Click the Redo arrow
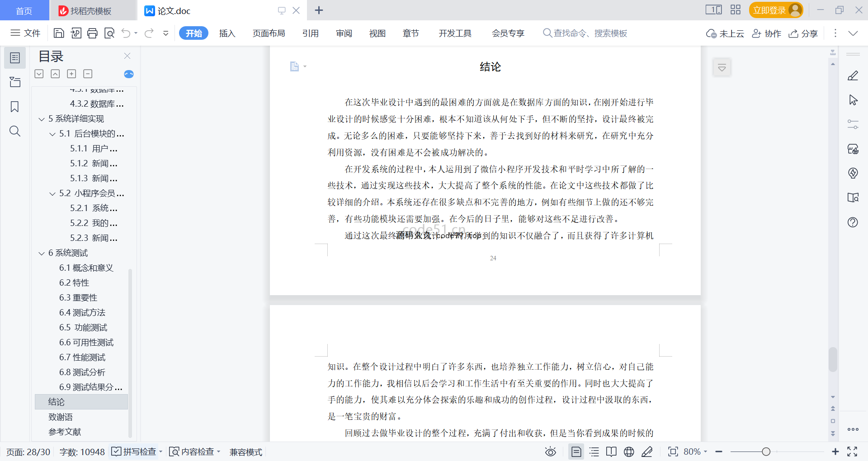The width and height of the screenshot is (868, 461). (x=149, y=33)
